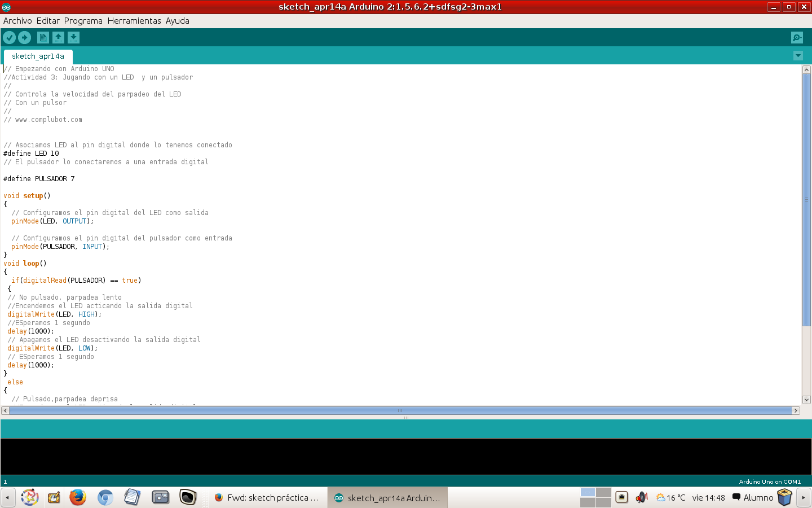
Task: Click the "digitalWrite(LED, HIGH);" line
Action: [x=54, y=314]
